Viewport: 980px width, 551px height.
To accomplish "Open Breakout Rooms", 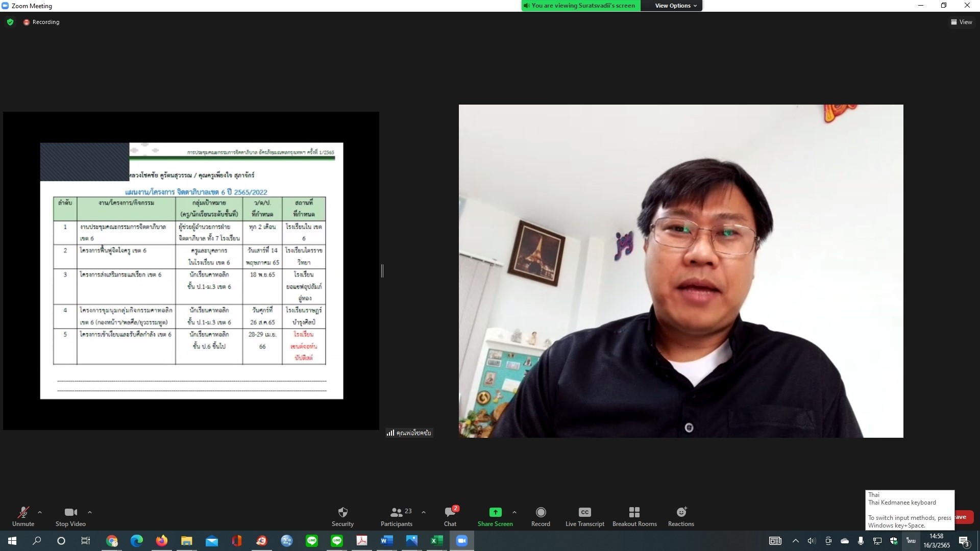I will (x=634, y=516).
